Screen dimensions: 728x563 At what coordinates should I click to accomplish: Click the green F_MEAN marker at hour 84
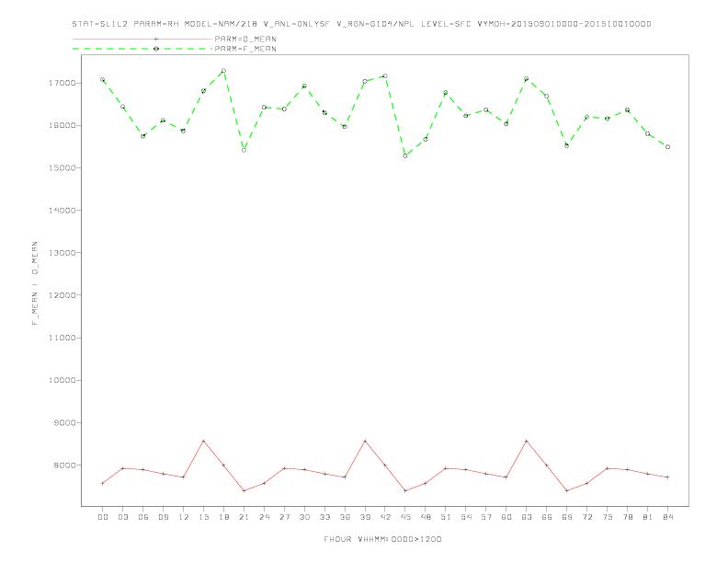(667, 147)
